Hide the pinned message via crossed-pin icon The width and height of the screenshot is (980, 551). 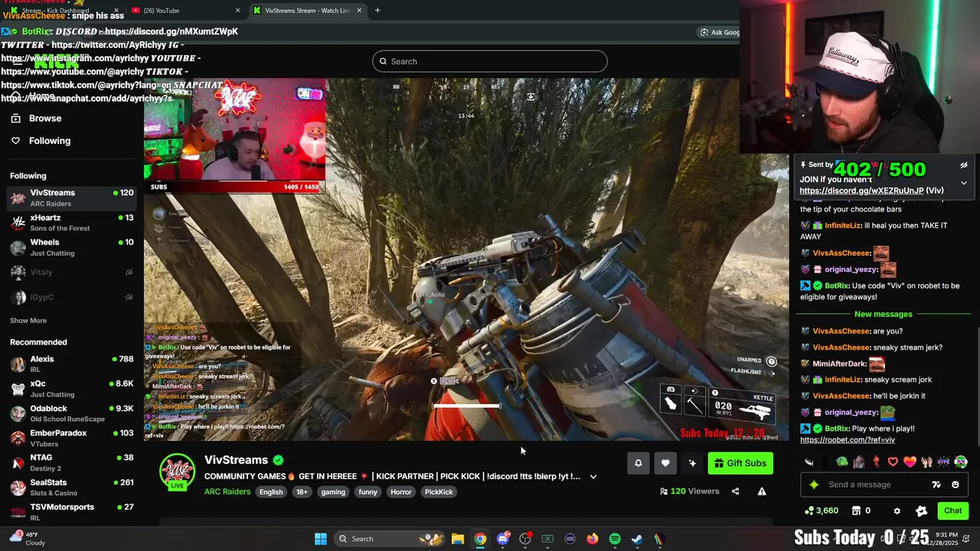click(964, 165)
